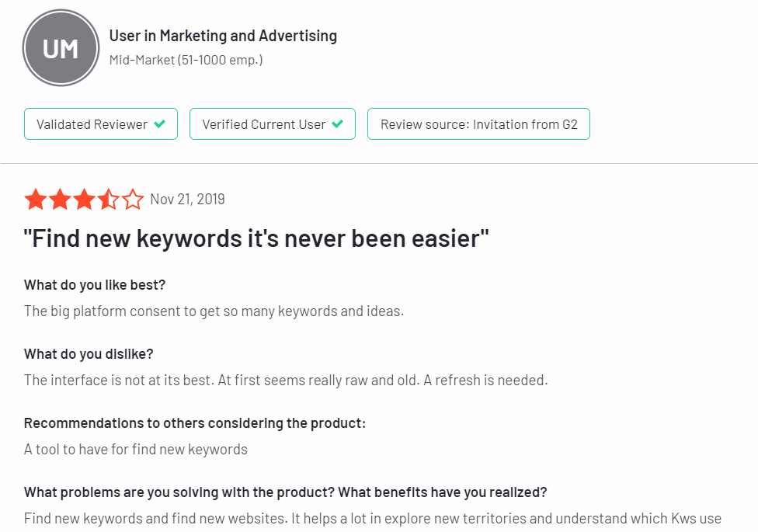
Task: Click the "What do you dislike?" heading
Action: pyautogui.click(x=89, y=354)
